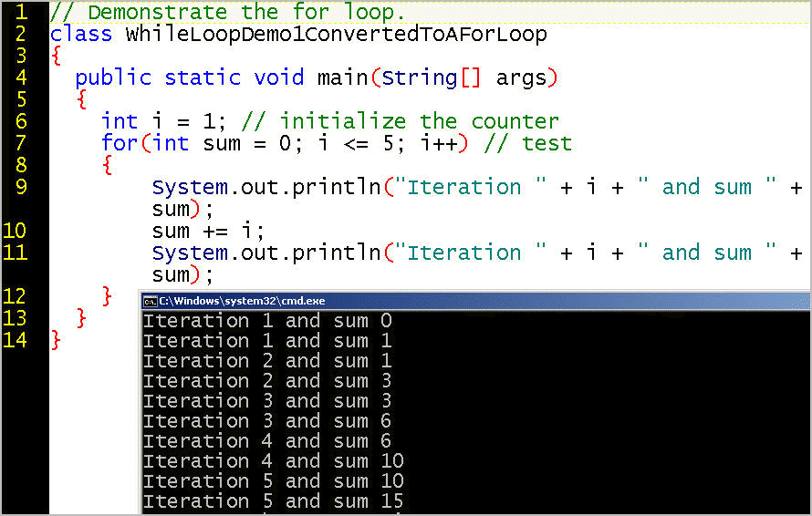812x516 pixels.
Task: Click the "public" keyword on line 4
Action: [113, 78]
